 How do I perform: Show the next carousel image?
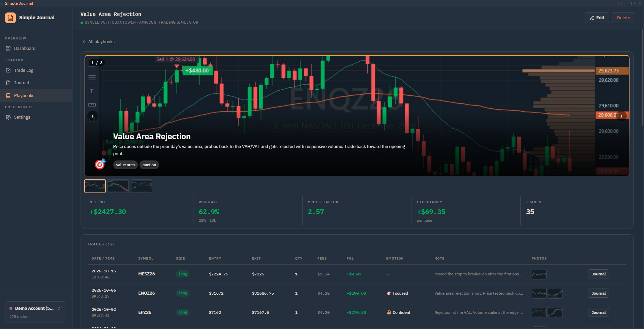click(x=621, y=116)
